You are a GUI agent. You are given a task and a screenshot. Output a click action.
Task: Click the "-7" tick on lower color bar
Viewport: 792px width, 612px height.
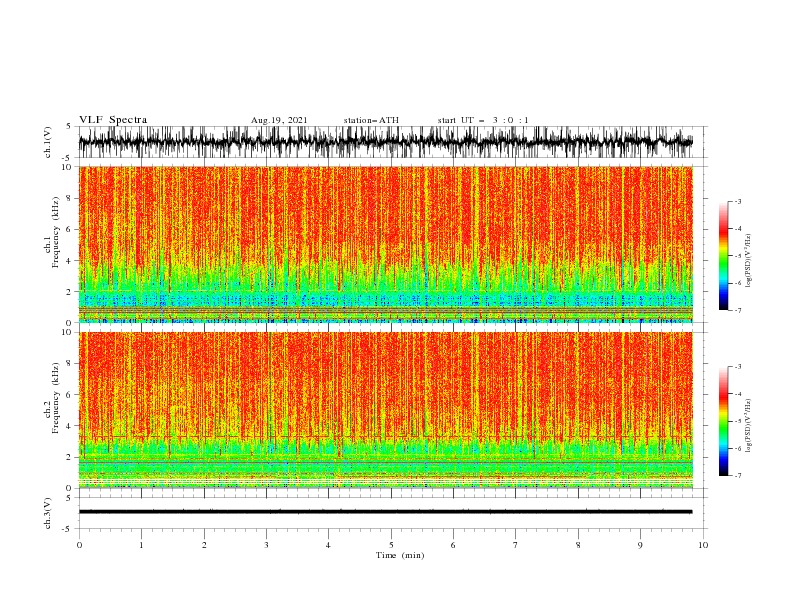[737, 476]
